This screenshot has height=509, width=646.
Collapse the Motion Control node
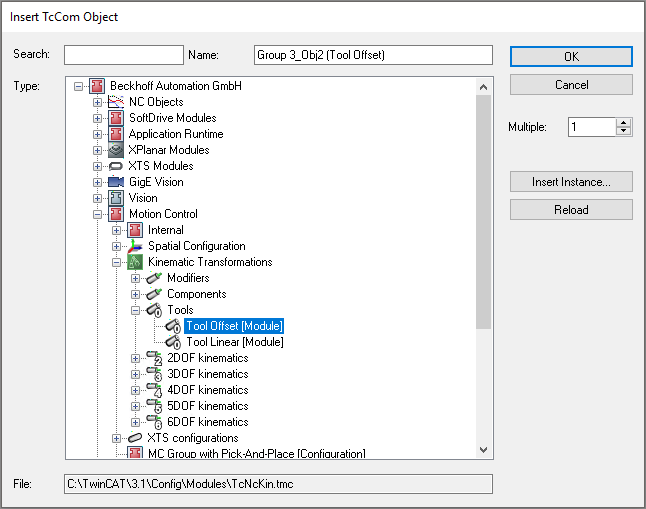tap(97, 214)
